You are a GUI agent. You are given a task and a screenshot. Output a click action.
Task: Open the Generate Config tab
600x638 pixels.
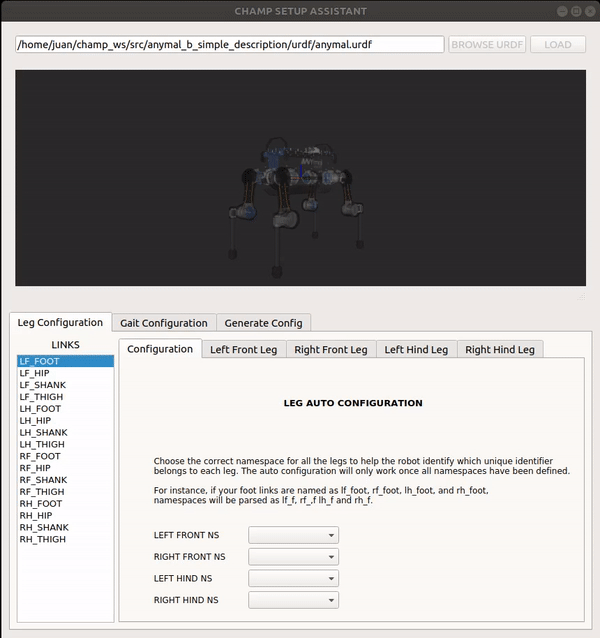click(263, 323)
